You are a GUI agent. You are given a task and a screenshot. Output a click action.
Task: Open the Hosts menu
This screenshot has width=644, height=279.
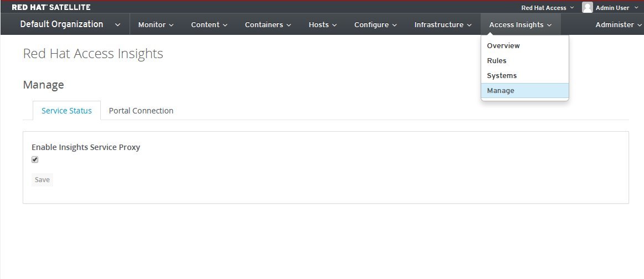322,24
